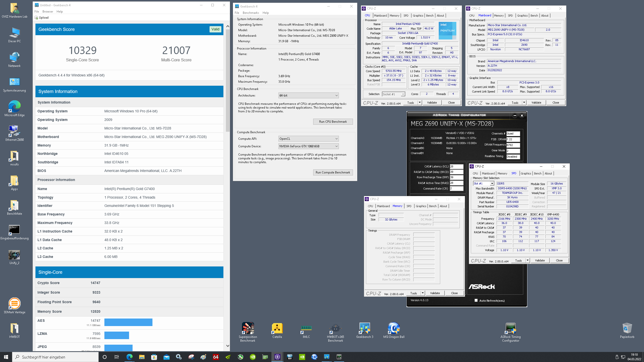Open Task View in taskbar
This screenshot has height=362, width=644.
(x=117, y=357)
